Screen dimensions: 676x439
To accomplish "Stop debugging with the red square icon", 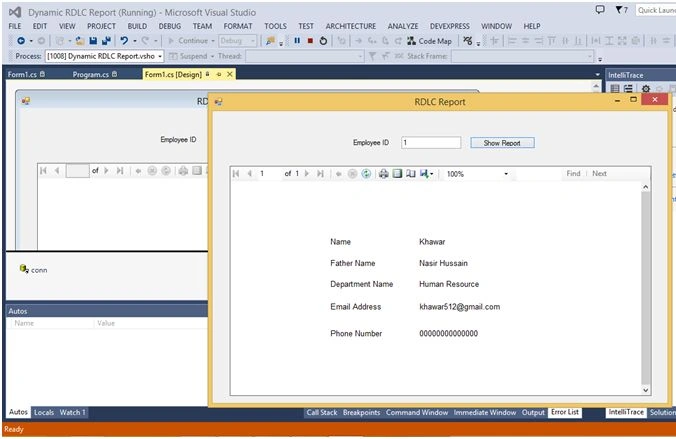I will click(310, 41).
